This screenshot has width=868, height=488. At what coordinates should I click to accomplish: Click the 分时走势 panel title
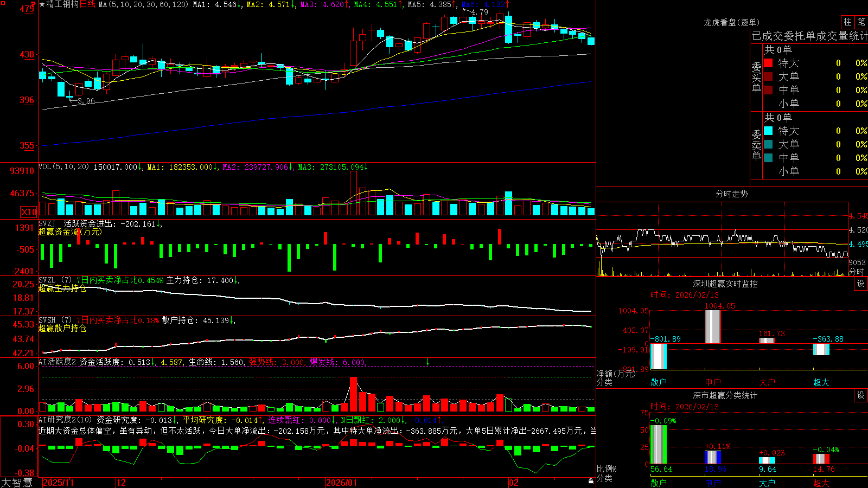click(731, 194)
